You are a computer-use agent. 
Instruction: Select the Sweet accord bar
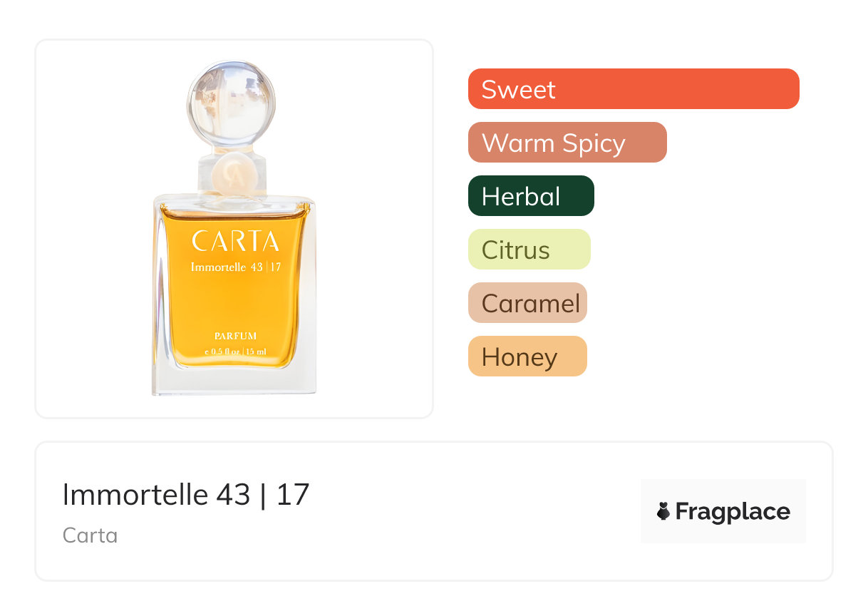[633, 89]
